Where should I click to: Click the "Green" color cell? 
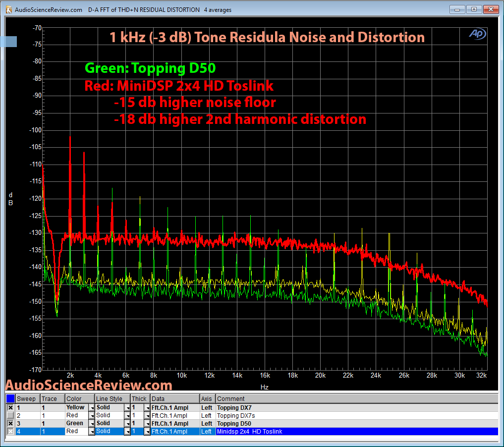pyautogui.click(x=77, y=424)
